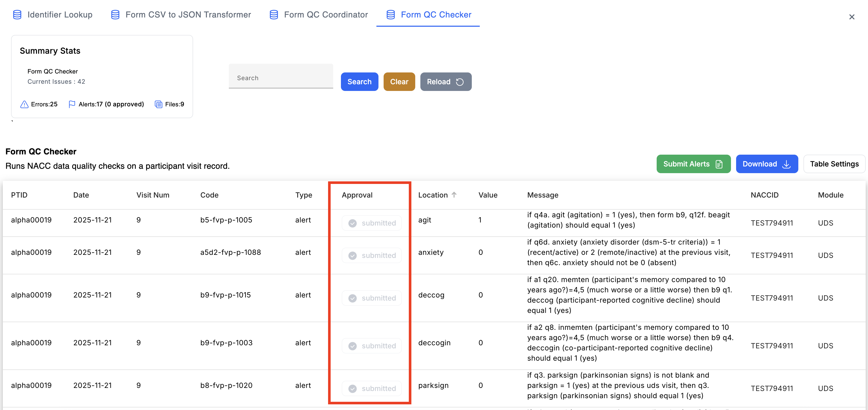
Task: Toggle the submitted approval in the parksign row
Action: pos(372,388)
